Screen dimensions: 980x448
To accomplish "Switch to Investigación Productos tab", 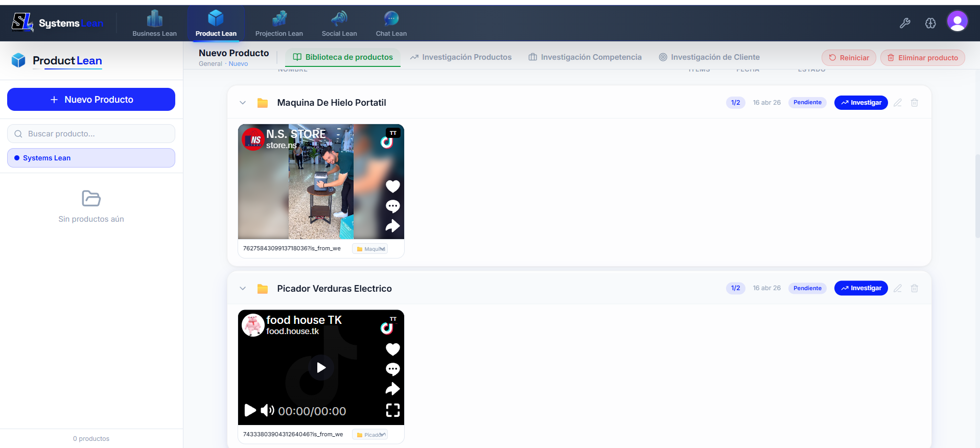I will [461, 57].
